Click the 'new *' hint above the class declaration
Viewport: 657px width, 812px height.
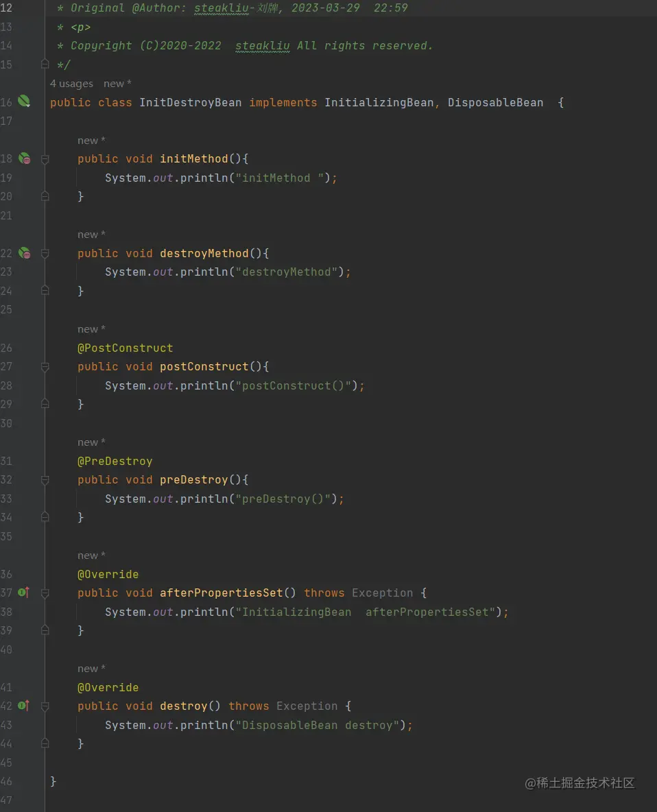coord(117,84)
